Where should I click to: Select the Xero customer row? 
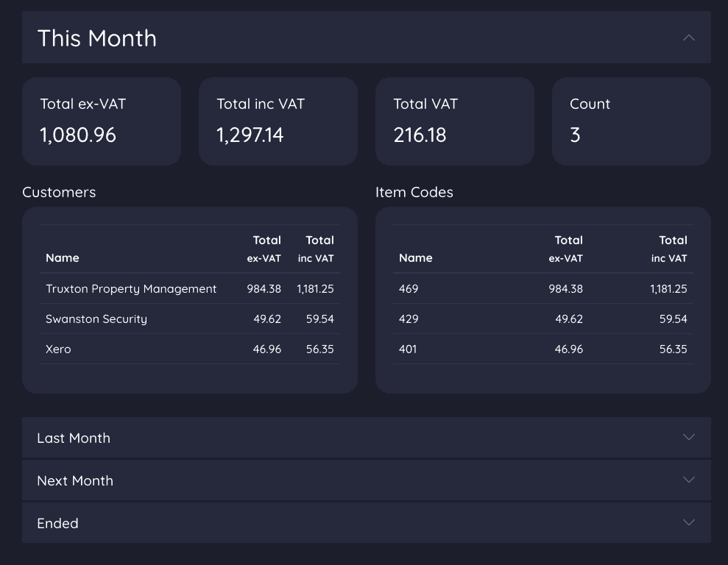(58, 349)
